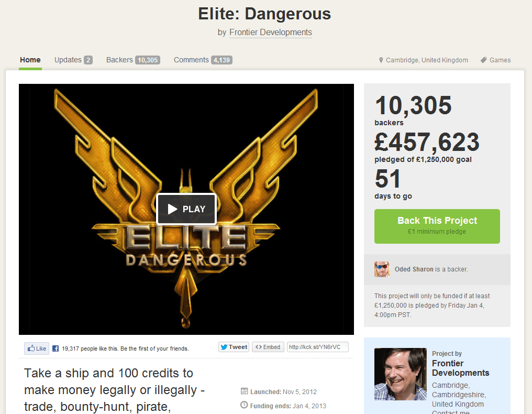This screenshot has height=414, width=532.
Task: Click the Frontier Developments creator photo
Action: (x=401, y=374)
